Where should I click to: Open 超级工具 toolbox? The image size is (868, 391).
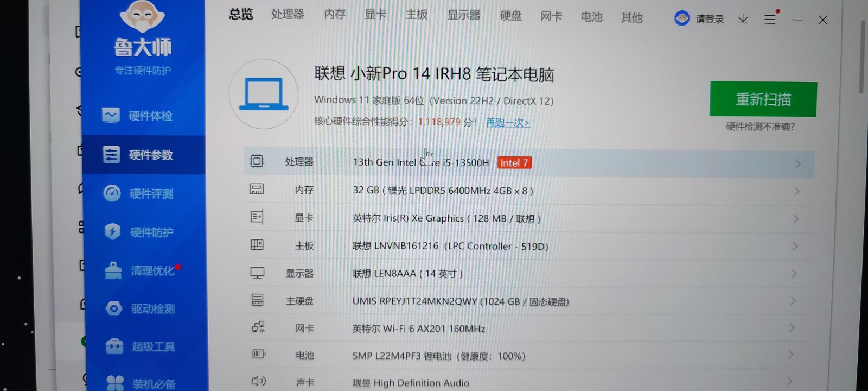pyautogui.click(x=141, y=346)
